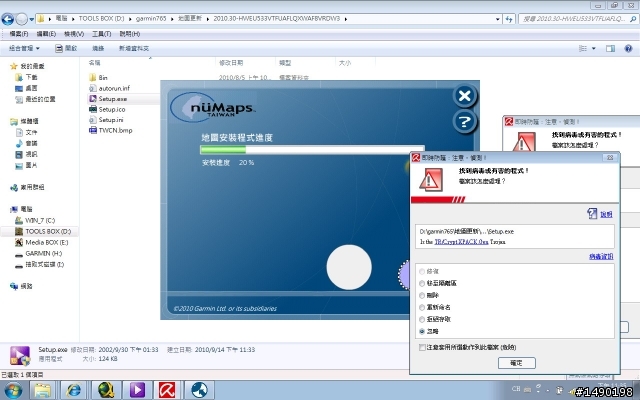Screen dimensions: 640x400
Task: Expand the breadcrumb arrow after 電腦
Action: click(x=73, y=19)
